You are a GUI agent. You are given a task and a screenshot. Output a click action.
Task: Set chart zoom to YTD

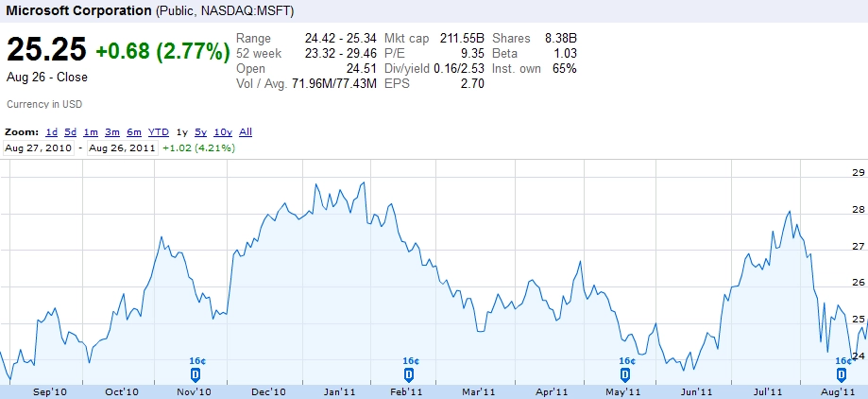pos(159,131)
